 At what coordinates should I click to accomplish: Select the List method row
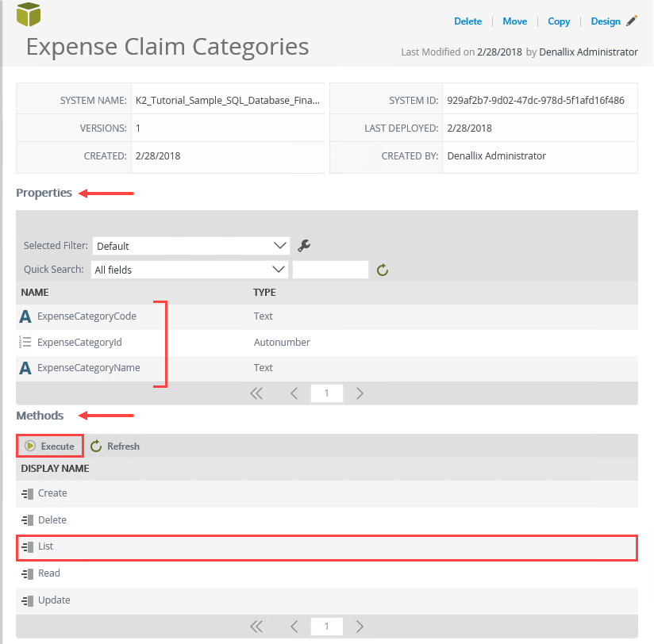click(326, 547)
